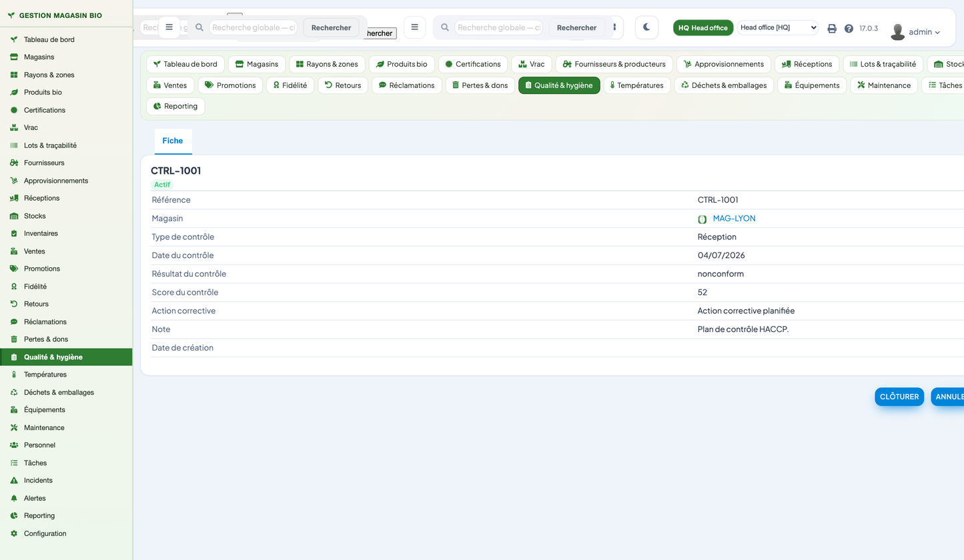Screen dimensions: 964x560
Task: Open Alertes bell entry in sidebar
Action: tap(66, 498)
